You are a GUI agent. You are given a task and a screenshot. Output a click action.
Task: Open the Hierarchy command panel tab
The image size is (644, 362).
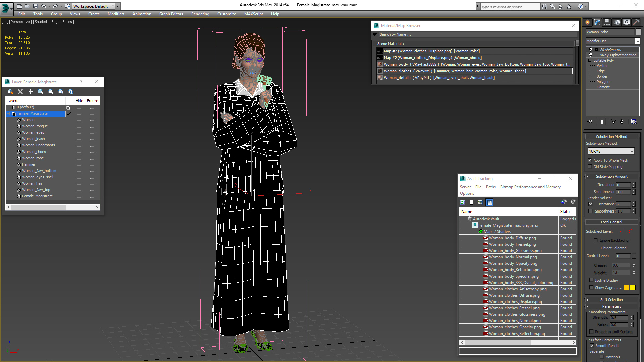(x=607, y=22)
